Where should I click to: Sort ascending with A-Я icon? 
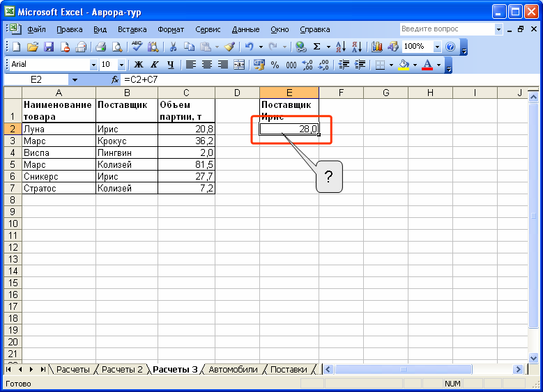pos(340,47)
